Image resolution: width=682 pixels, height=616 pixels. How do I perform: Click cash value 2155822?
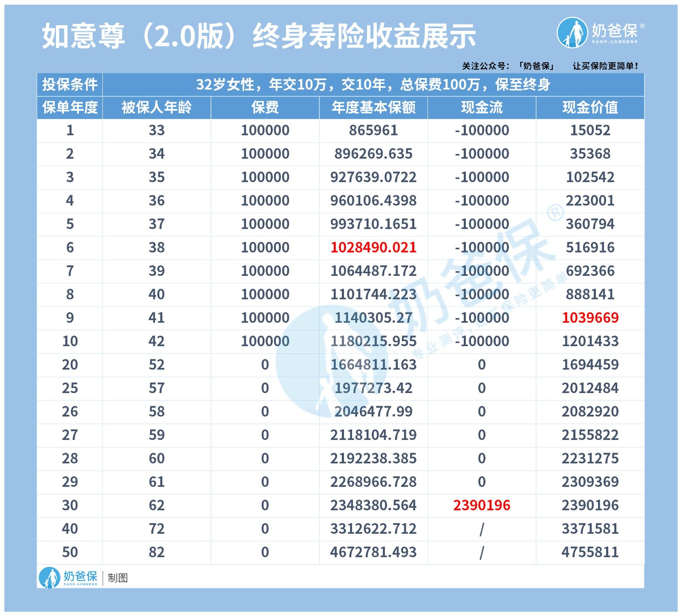590,435
